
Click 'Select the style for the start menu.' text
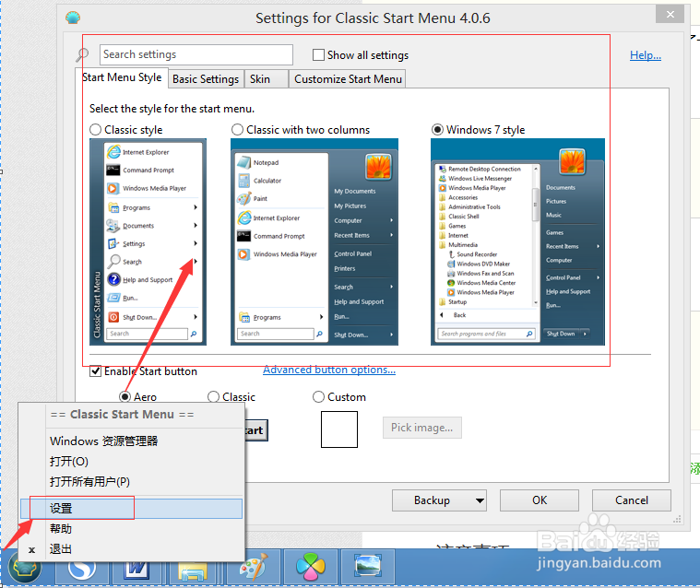(x=172, y=109)
